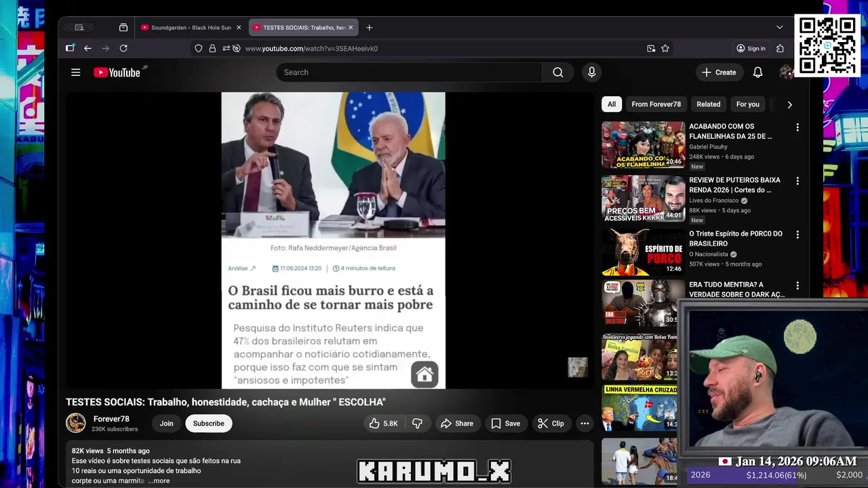Dislike the video with thumbs down

418,424
